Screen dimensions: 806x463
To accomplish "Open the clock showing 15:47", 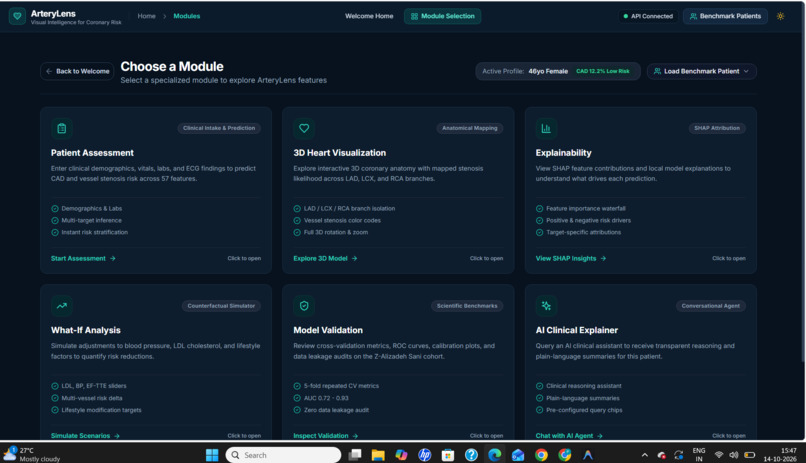I will [x=780, y=455].
